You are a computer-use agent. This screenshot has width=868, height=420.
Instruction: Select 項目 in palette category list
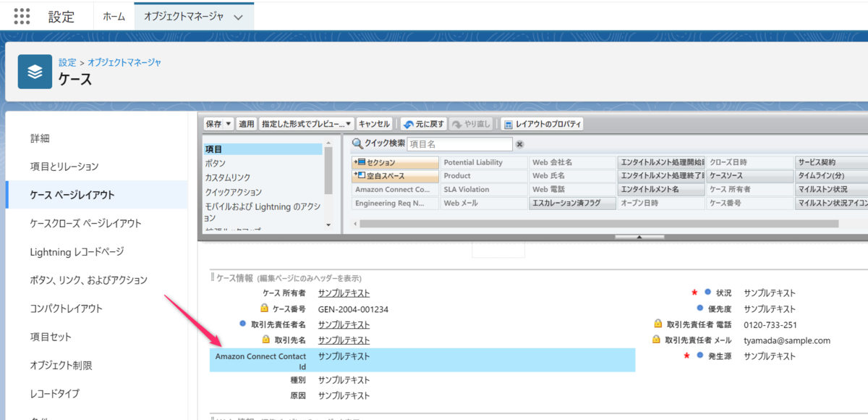click(x=263, y=149)
